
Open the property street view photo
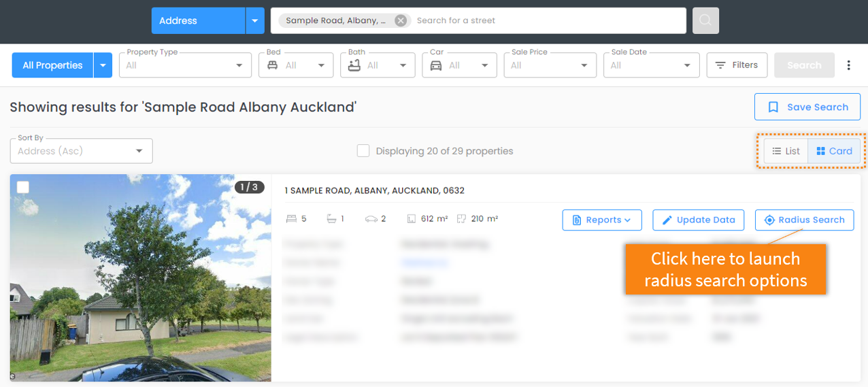[141, 277]
